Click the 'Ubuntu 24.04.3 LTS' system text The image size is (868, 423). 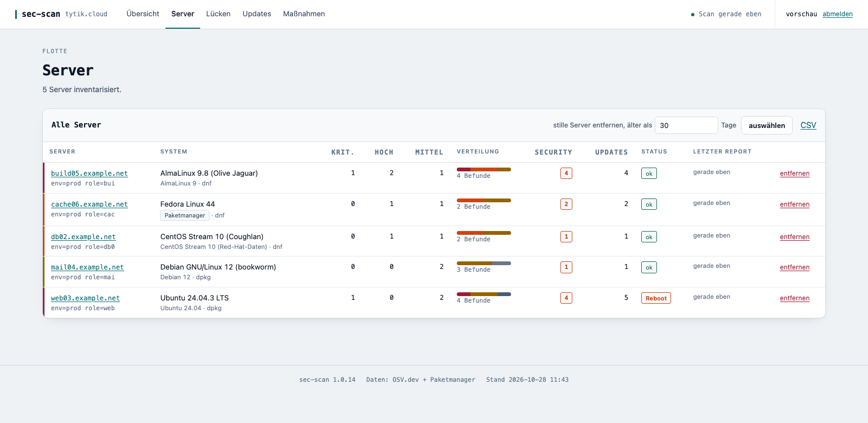[194, 298]
